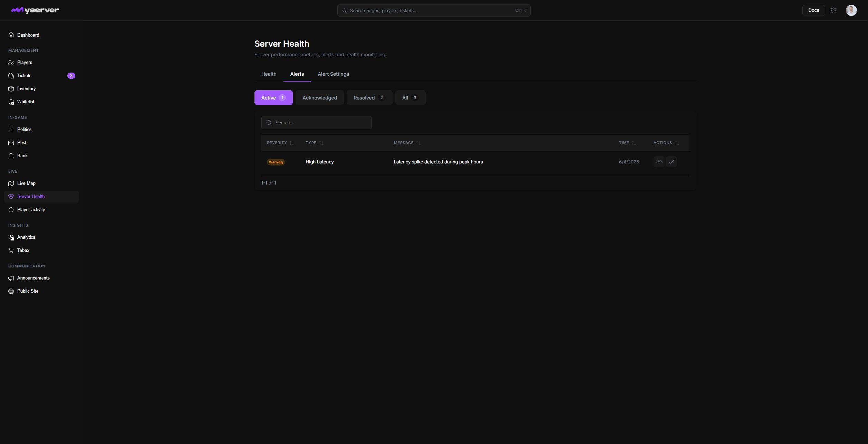Sort table by Type column
The height and width of the screenshot is (444, 868).
[315, 143]
